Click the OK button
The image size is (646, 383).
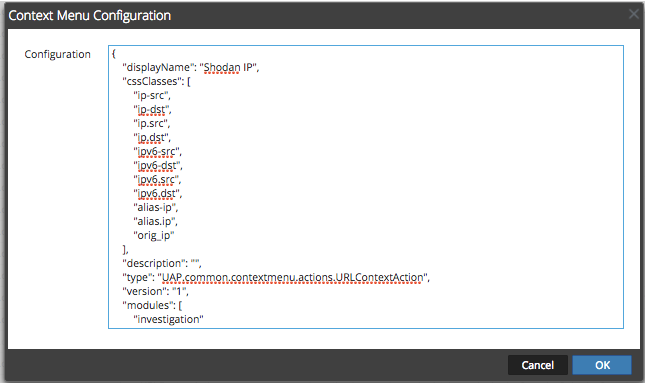[602, 365]
